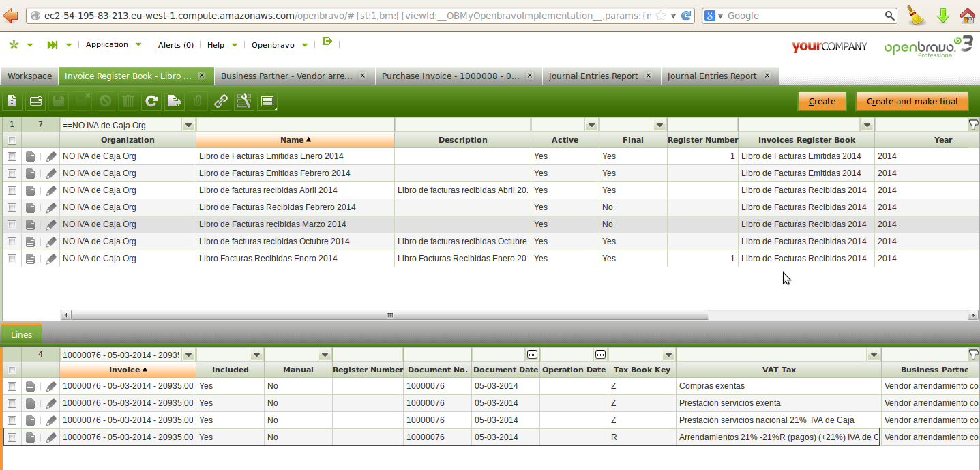
Task: Expand the Organization filter dropdown
Action: coord(188,126)
